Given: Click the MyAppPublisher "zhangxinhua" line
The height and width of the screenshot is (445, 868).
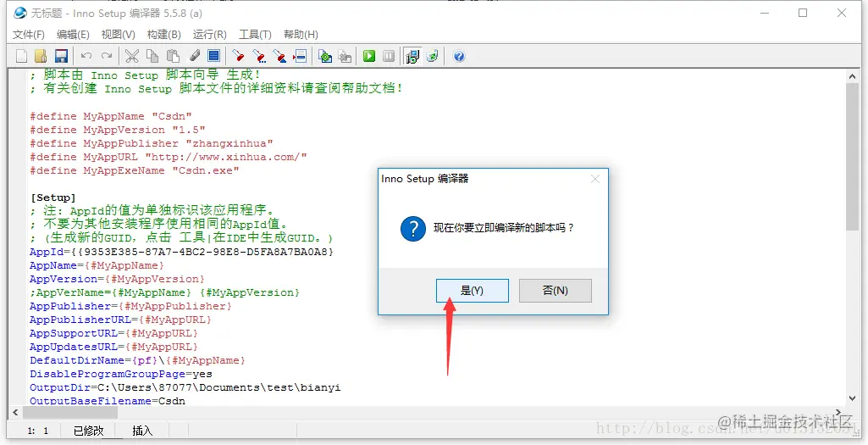Looking at the screenshot, I should (151, 143).
